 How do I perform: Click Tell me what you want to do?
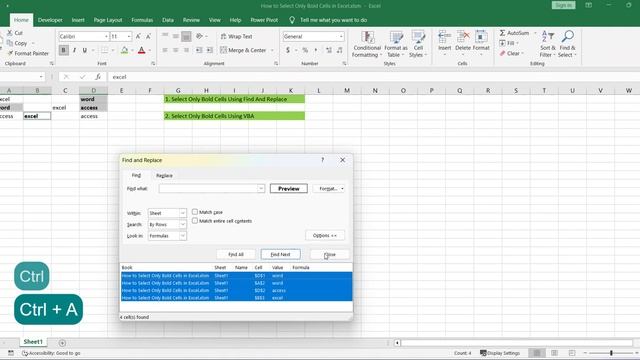click(x=333, y=20)
